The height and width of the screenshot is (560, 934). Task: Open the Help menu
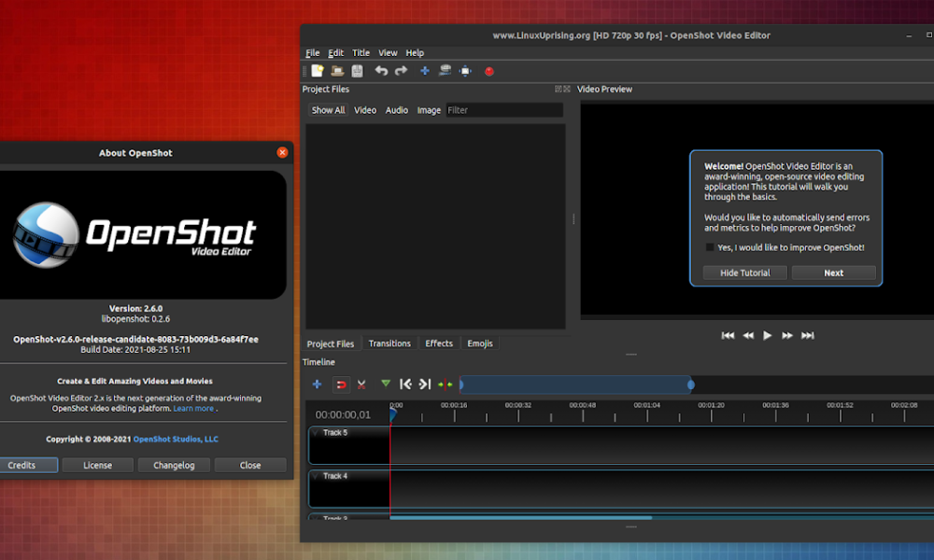point(416,53)
